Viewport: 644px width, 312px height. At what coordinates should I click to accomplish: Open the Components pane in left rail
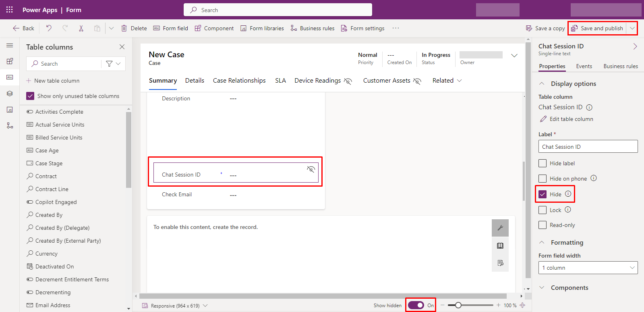click(10, 61)
